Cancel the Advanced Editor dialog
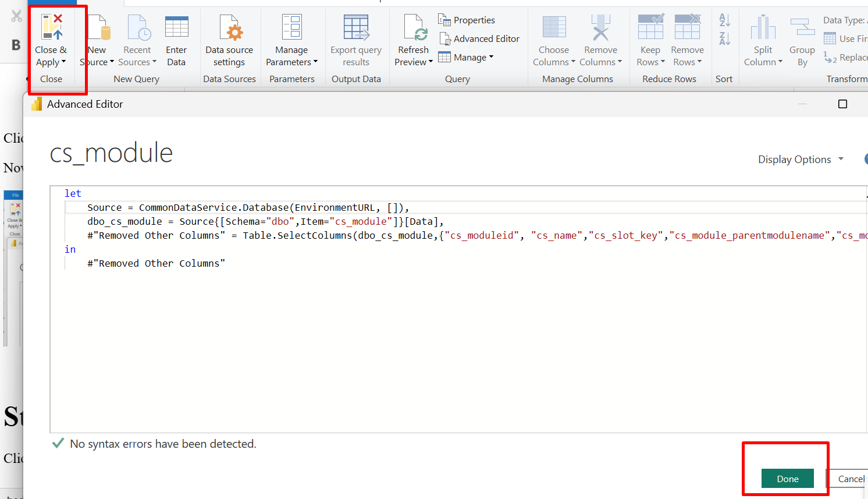 coord(851,479)
